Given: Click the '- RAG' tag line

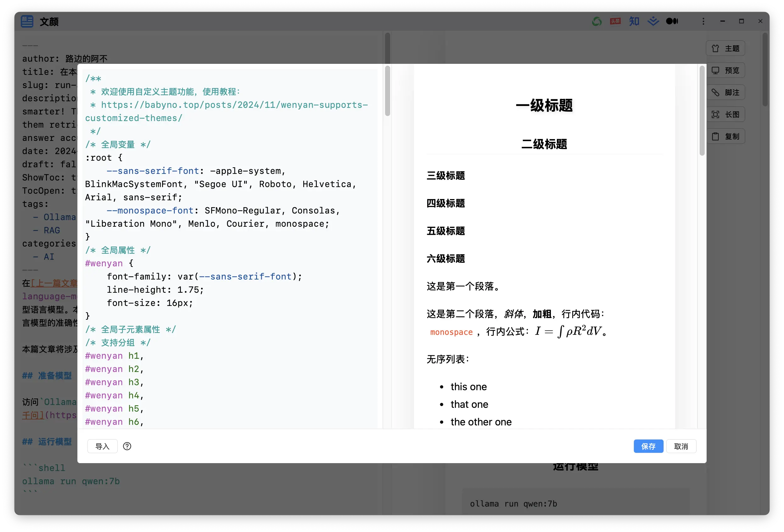Looking at the screenshot, I should [x=47, y=230].
